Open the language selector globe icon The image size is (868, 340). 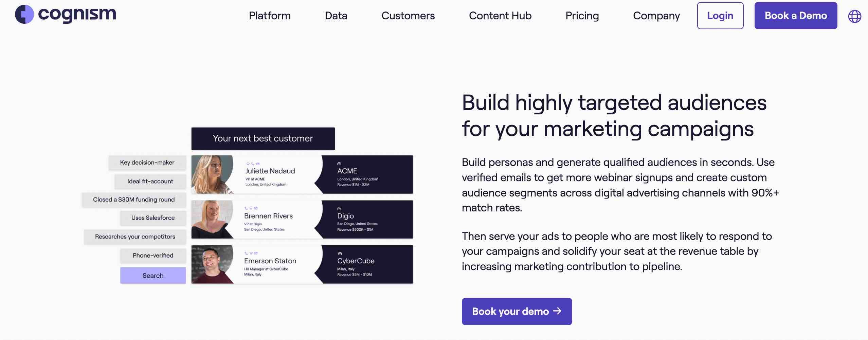click(854, 16)
